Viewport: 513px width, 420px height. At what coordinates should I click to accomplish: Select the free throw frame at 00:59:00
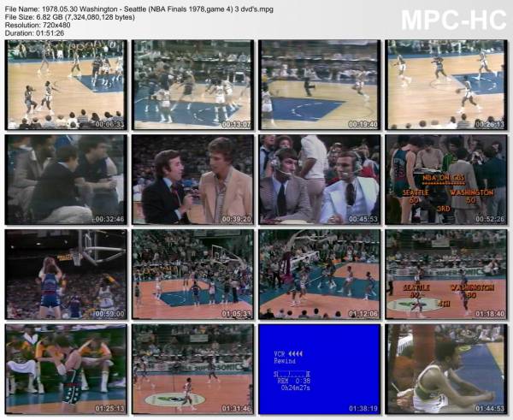pos(66,275)
